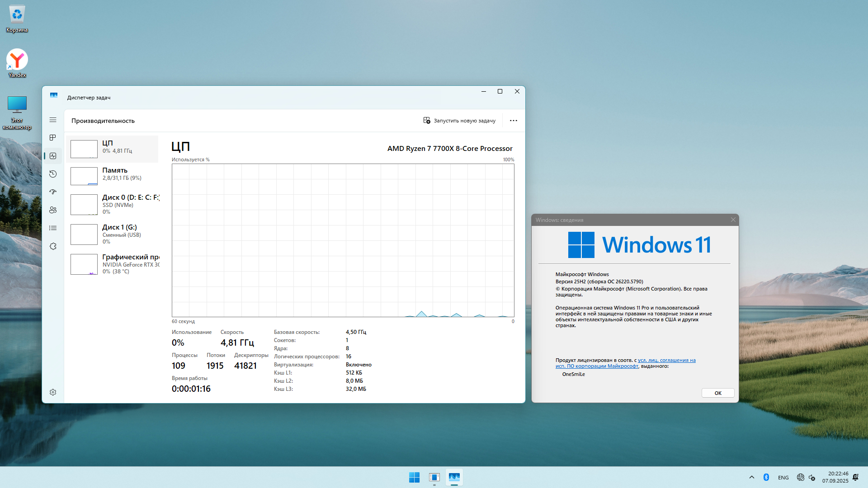Open the Services page icon
The image size is (868, 488).
[x=53, y=246]
